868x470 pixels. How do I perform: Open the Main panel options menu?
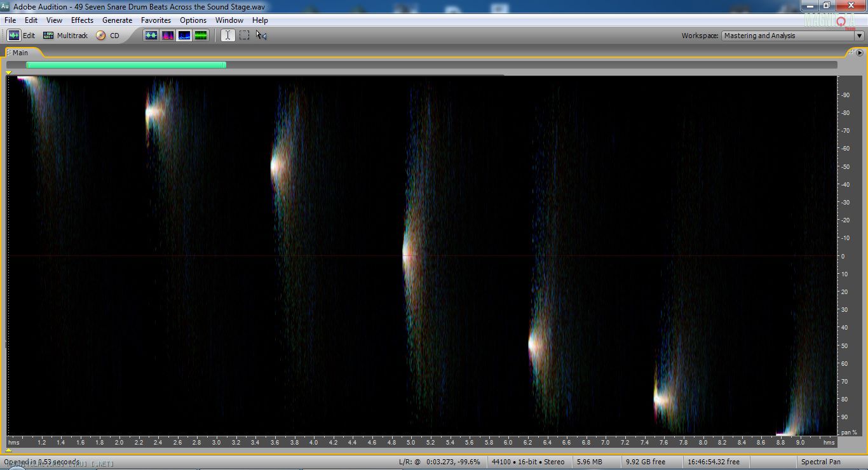[859, 52]
